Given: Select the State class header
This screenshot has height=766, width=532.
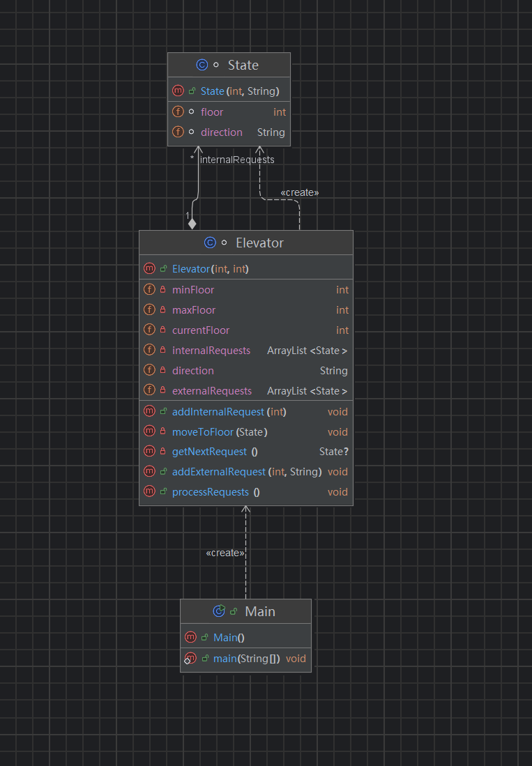Looking at the screenshot, I should pyautogui.click(x=229, y=65).
